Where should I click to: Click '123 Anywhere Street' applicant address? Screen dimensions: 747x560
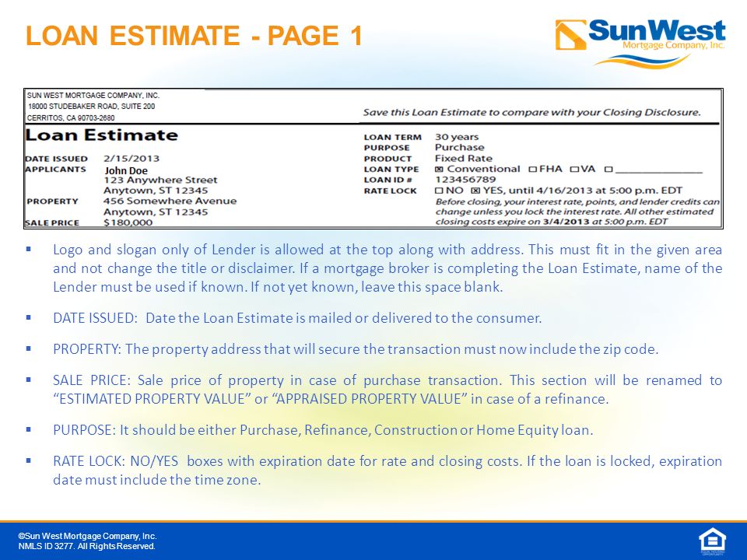point(160,180)
